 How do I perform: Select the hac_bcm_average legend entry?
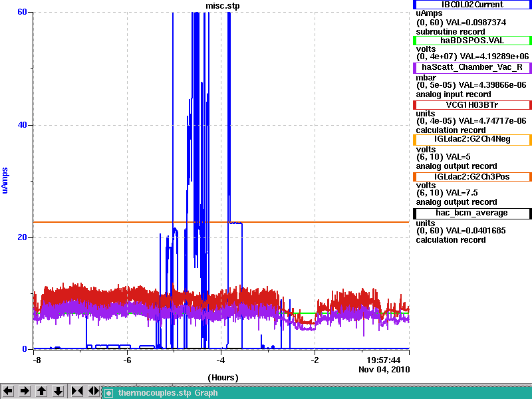(472, 213)
